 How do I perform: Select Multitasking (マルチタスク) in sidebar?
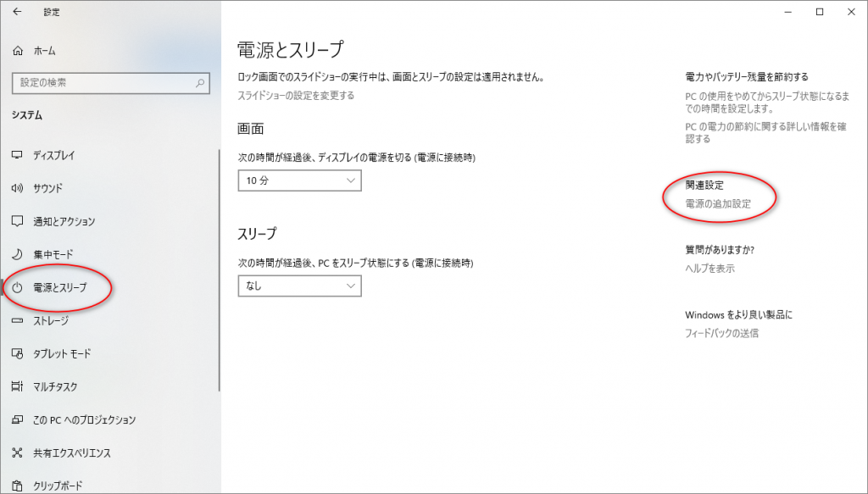pos(54,386)
